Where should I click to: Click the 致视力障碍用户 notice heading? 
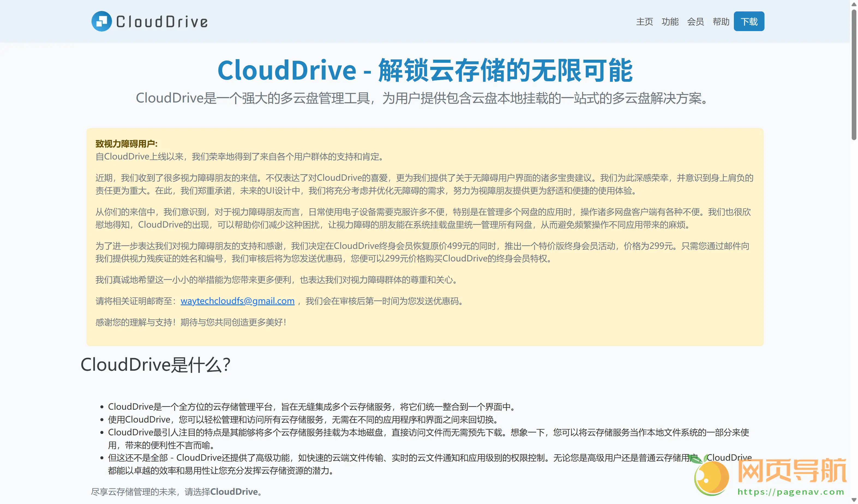[126, 144]
